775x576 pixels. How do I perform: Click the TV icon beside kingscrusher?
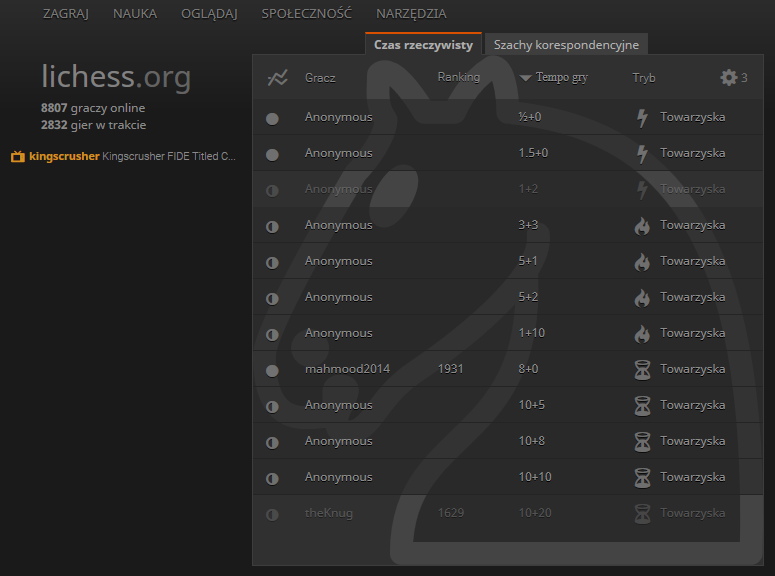pyautogui.click(x=18, y=156)
